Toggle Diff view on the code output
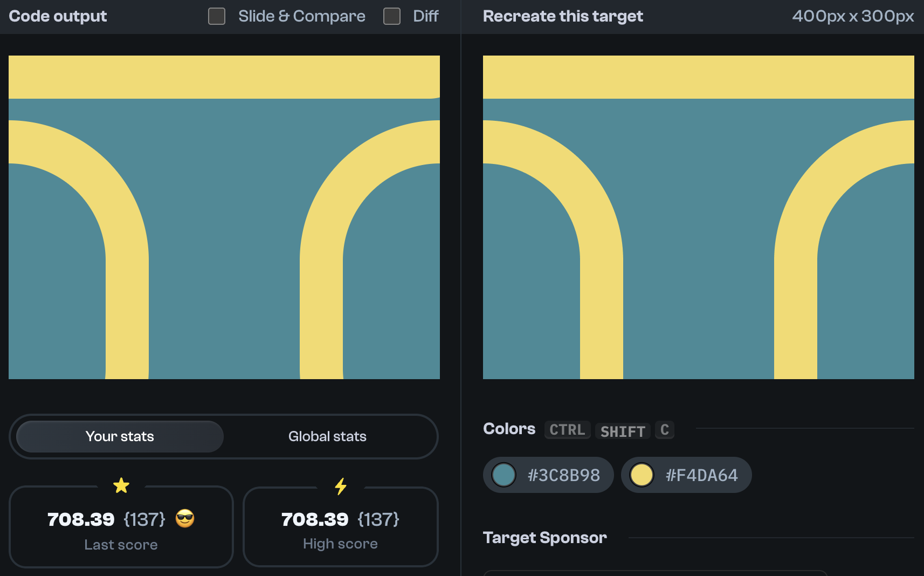This screenshot has height=576, width=924. pyautogui.click(x=391, y=16)
